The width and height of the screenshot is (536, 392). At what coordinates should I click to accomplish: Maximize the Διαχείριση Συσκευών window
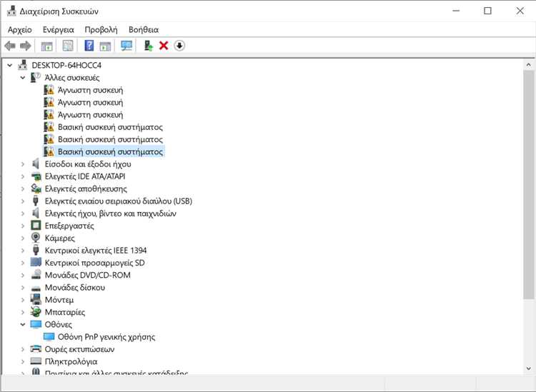click(x=488, y=11)
